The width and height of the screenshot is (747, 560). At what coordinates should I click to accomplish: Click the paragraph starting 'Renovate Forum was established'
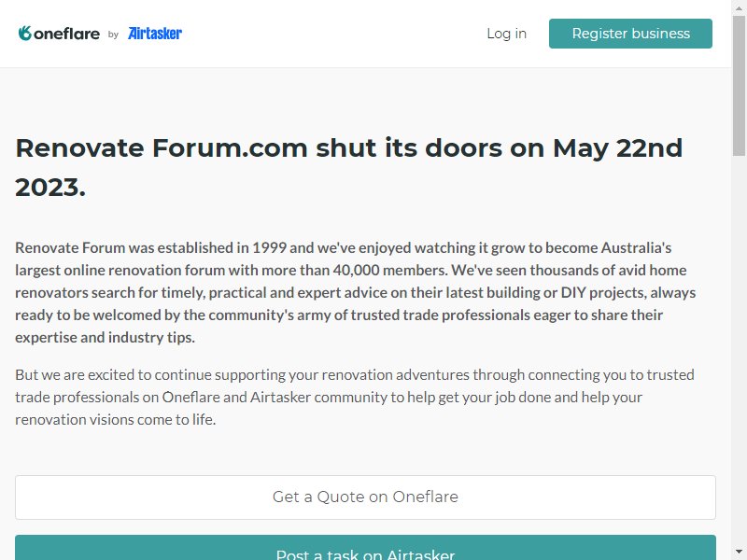tap(356, 292)
